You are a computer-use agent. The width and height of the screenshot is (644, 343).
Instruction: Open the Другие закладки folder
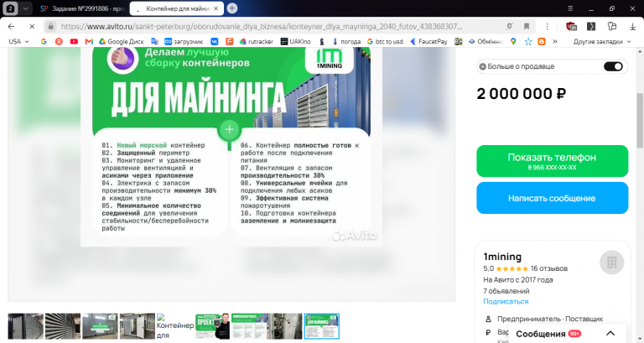pyautogui.click(x=602, y=41)
